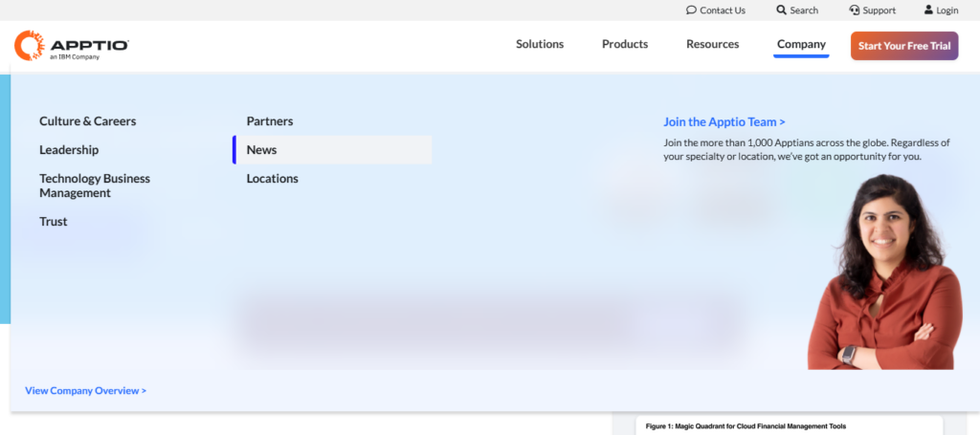Open the Resources menu

(712, 44)
